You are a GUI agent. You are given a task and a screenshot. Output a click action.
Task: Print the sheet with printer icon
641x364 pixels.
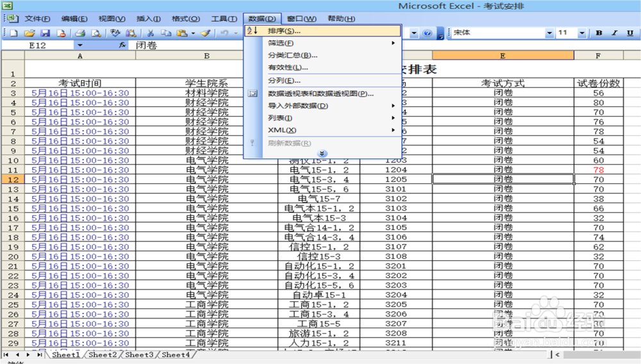[x=80, y=33]
